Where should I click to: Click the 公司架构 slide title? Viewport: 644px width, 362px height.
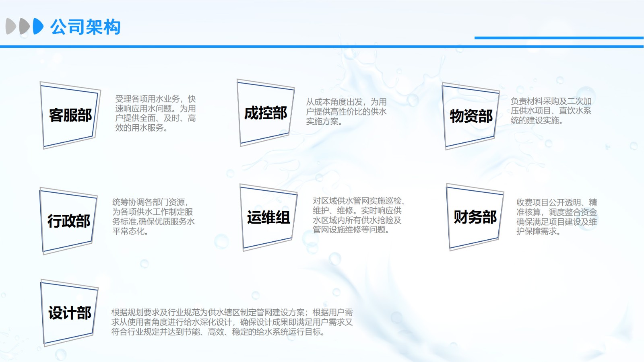pyautogui.click(x=85, y=27)
